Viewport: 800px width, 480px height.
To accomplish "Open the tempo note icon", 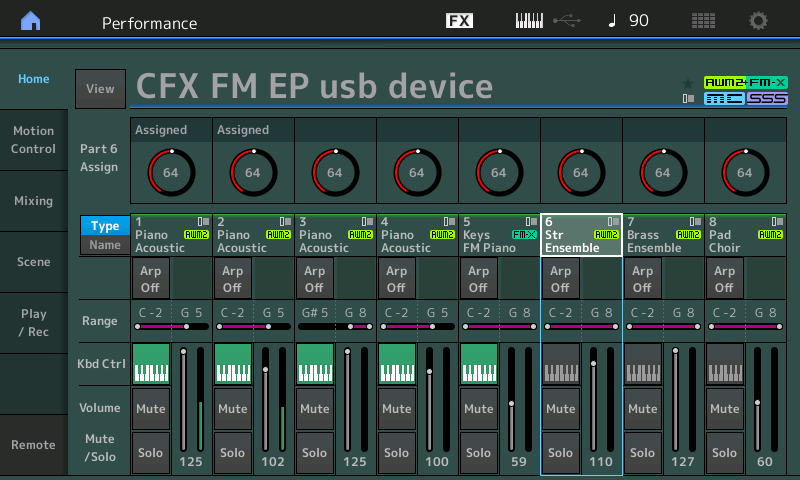I will pyautogui.click(x=612, y=21).
